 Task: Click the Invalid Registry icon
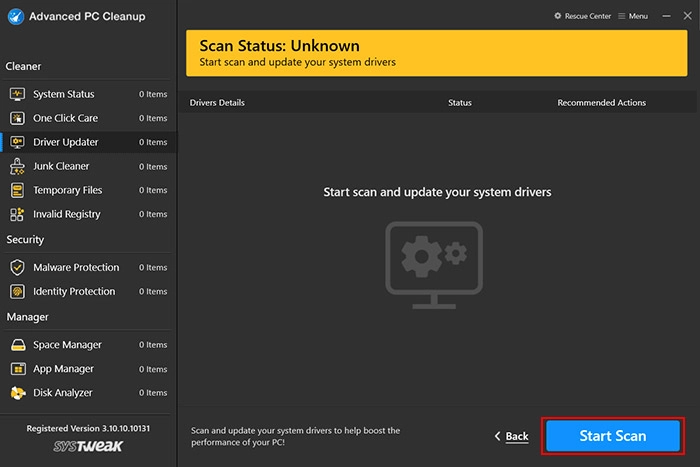coord(17,214)
